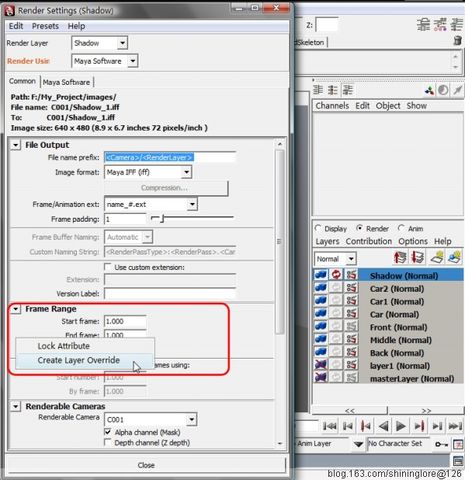The height and width of the screenshot is (480, 465).
Task: Uncheck Alpha channel (Mask) checkbox
Action: click(108, 432)
